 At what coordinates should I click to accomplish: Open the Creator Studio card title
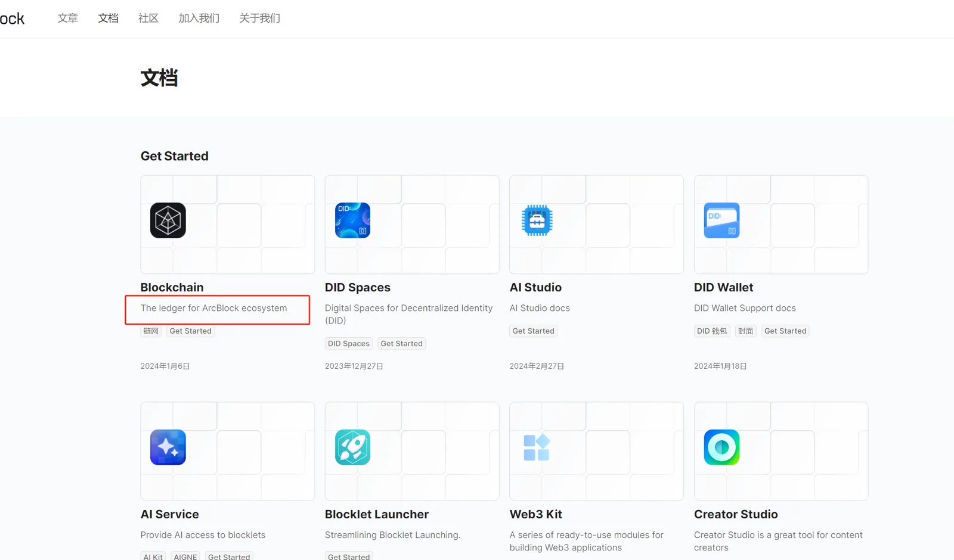(x=736, y=514)
